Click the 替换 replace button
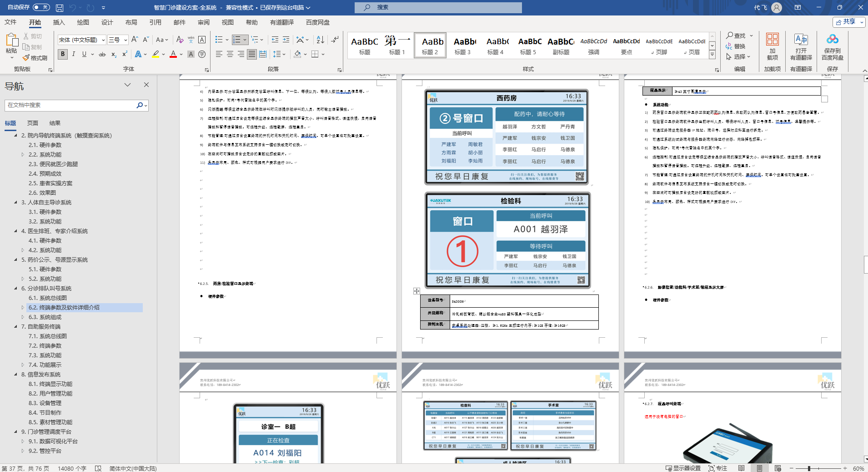The image size is (868, 472). pyautogui.click(x=736, y=46)
